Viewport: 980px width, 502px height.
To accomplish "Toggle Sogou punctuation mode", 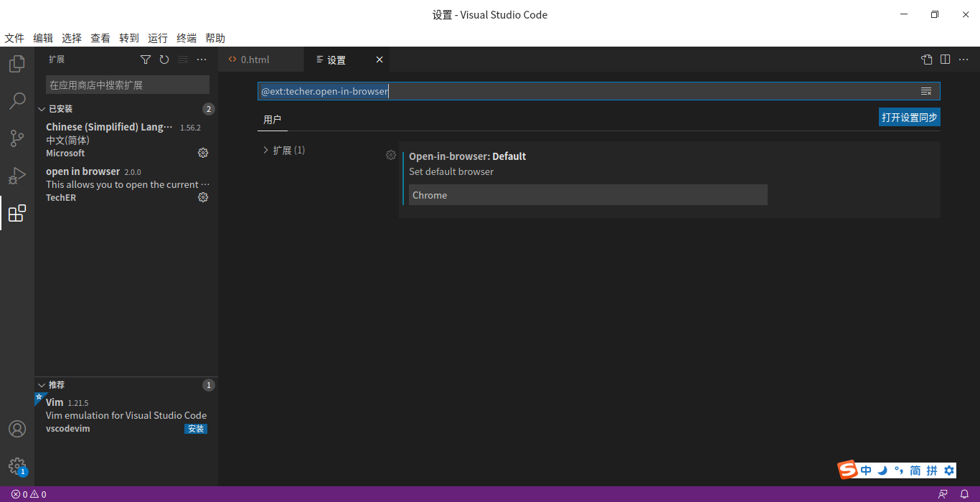I will point(898,470).
